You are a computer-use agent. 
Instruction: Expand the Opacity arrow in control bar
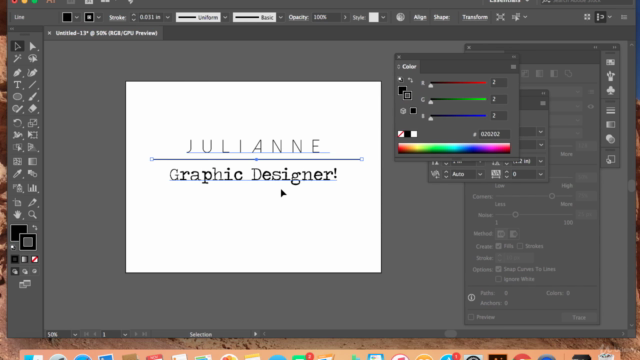pyautogui.click(x=345, y=17)
